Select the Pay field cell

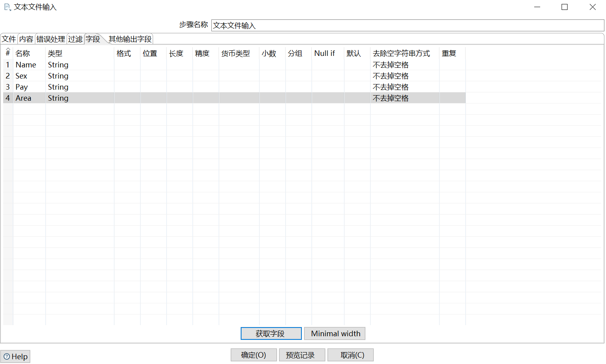click(29, 87)
